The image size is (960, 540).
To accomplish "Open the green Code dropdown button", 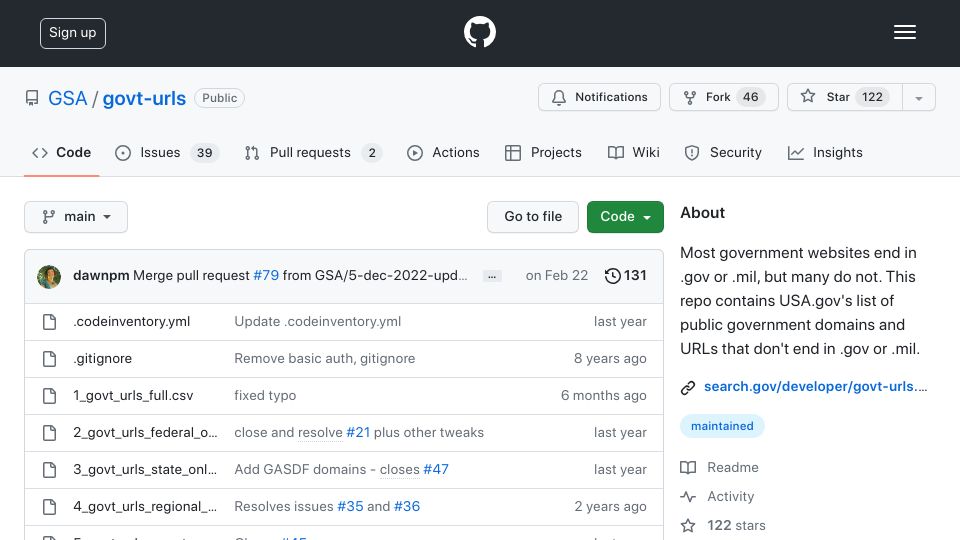I will coord(625,217).
